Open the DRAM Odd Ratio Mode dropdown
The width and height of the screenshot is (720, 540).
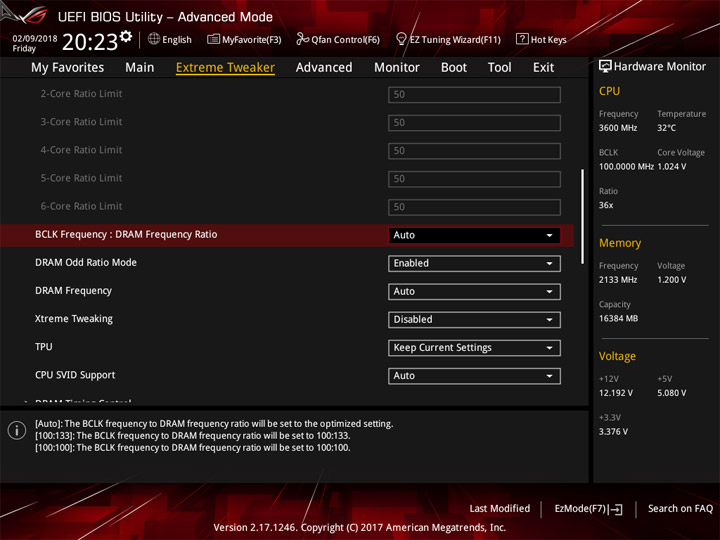point(474,264)
